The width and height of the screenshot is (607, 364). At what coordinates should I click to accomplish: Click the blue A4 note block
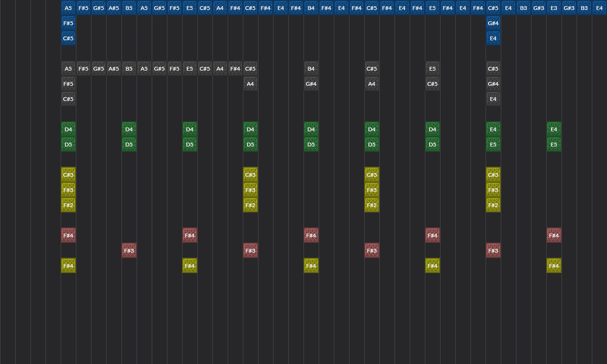point(220,8)
